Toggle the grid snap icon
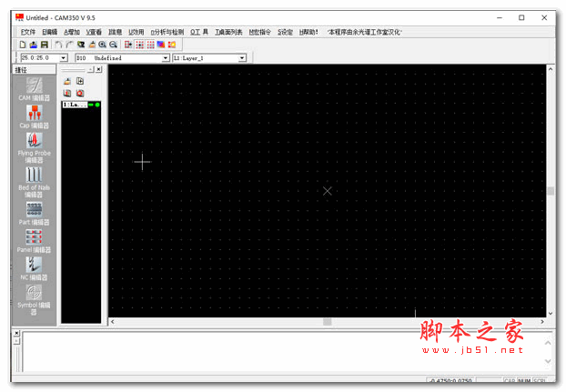 coord(140,45)
